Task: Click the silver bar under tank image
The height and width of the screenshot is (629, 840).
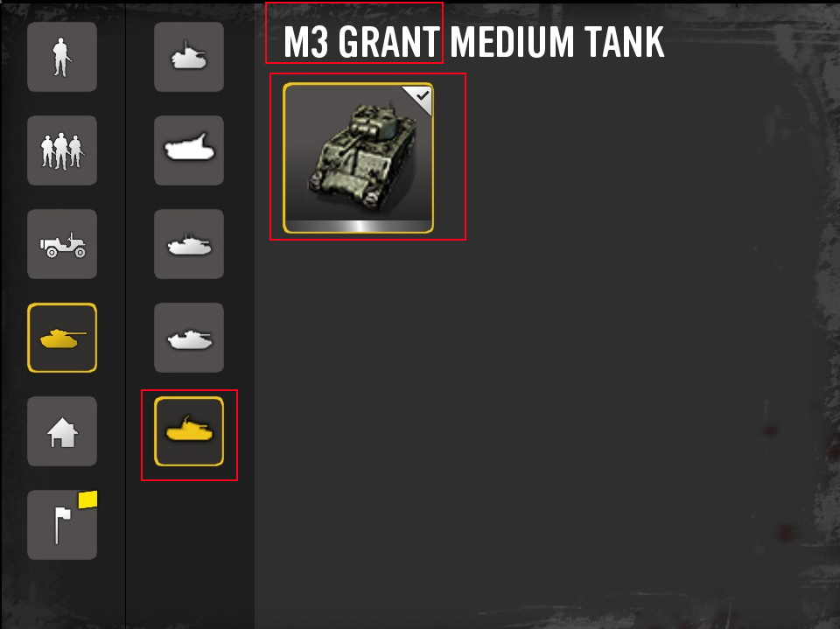Action: (x=359, y=226)
